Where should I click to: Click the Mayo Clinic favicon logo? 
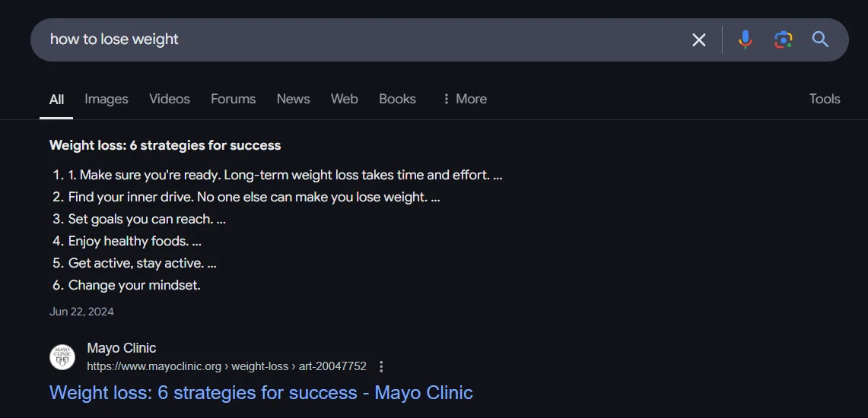(x=62, y=357)
